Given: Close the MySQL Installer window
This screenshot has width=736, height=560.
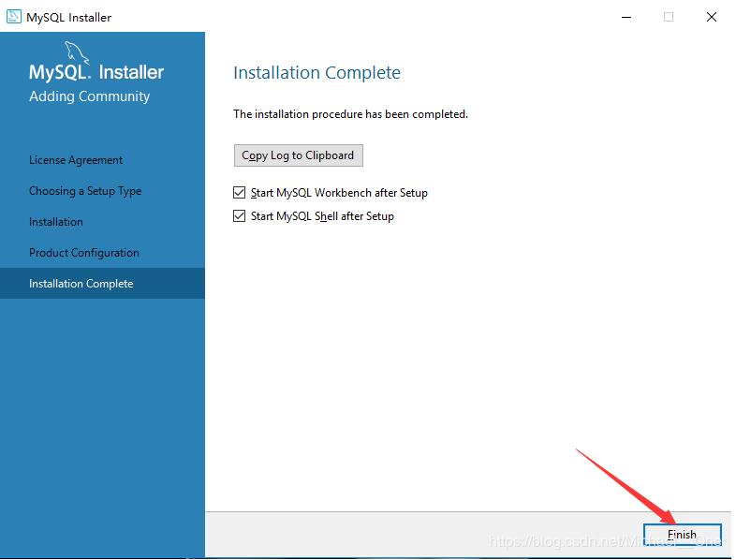Looking at the screenshot, I should click(712, 17).
